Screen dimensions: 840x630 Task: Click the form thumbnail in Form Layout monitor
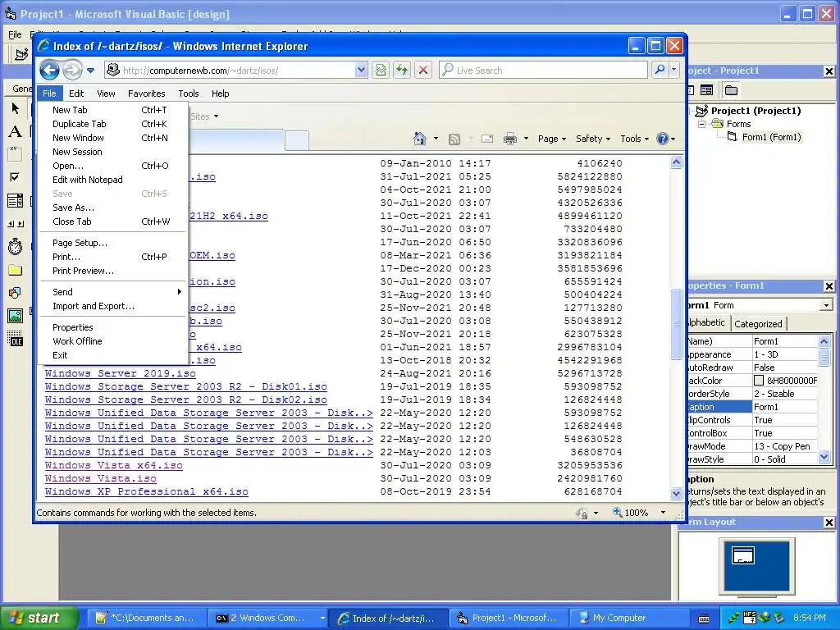pyautogui.click(x=743, y=555)
